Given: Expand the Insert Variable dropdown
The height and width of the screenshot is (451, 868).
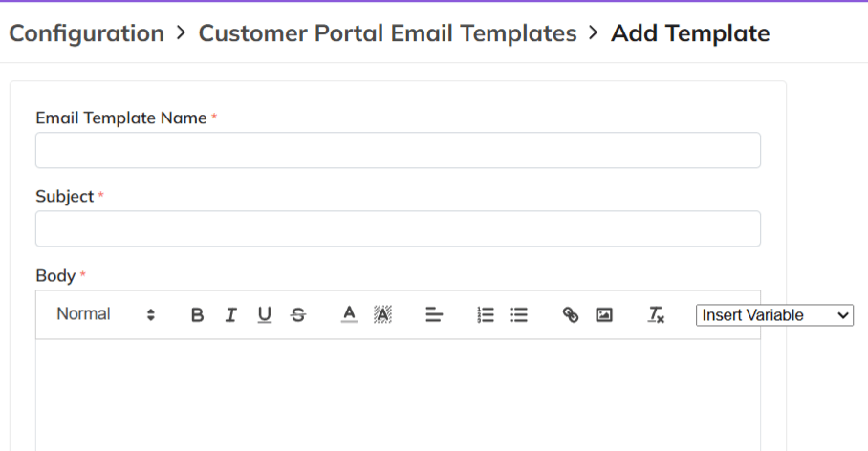Looking at the screenshot, I should click(x=774, y=315).
